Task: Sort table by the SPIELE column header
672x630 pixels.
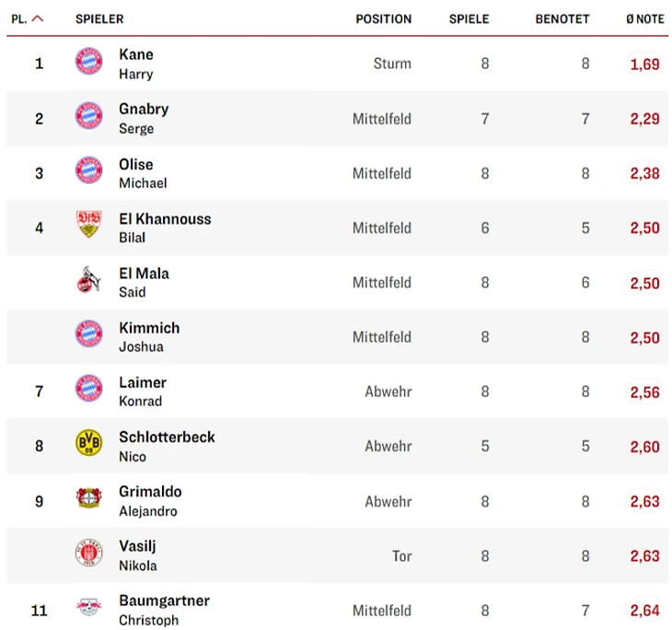Action: [469, 18]
